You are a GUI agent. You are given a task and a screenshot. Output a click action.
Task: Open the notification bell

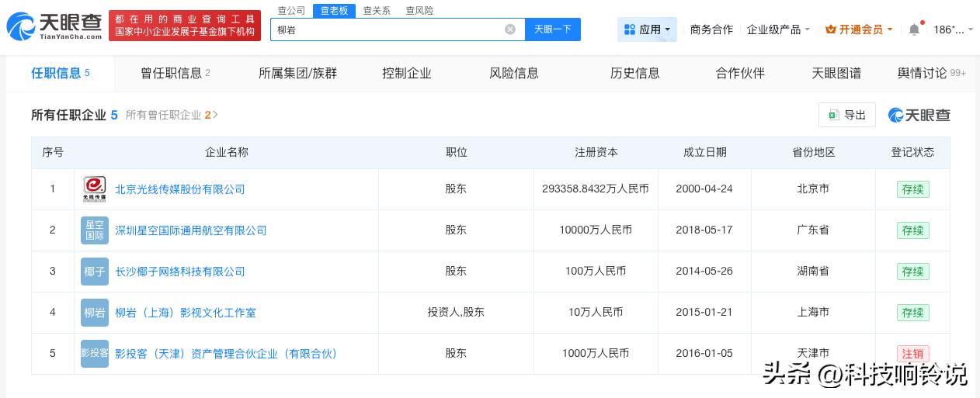(914, 29)
